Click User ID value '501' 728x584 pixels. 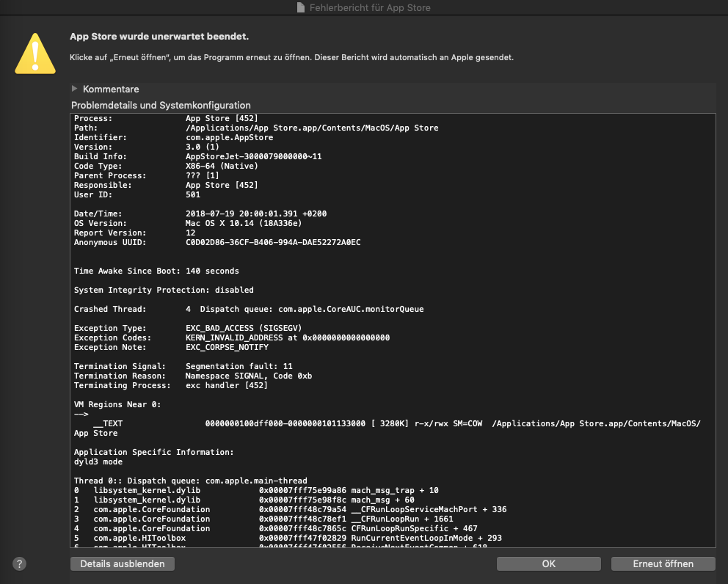tap(193, 194)
